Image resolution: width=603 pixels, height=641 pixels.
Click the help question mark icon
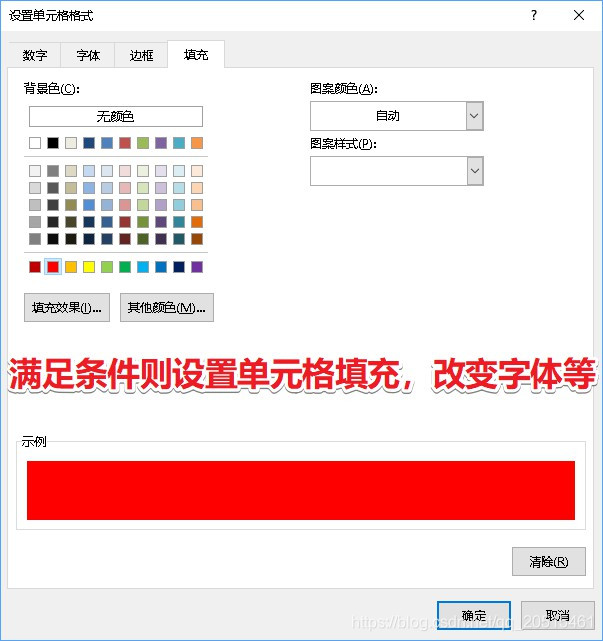[x=534, y=16]
